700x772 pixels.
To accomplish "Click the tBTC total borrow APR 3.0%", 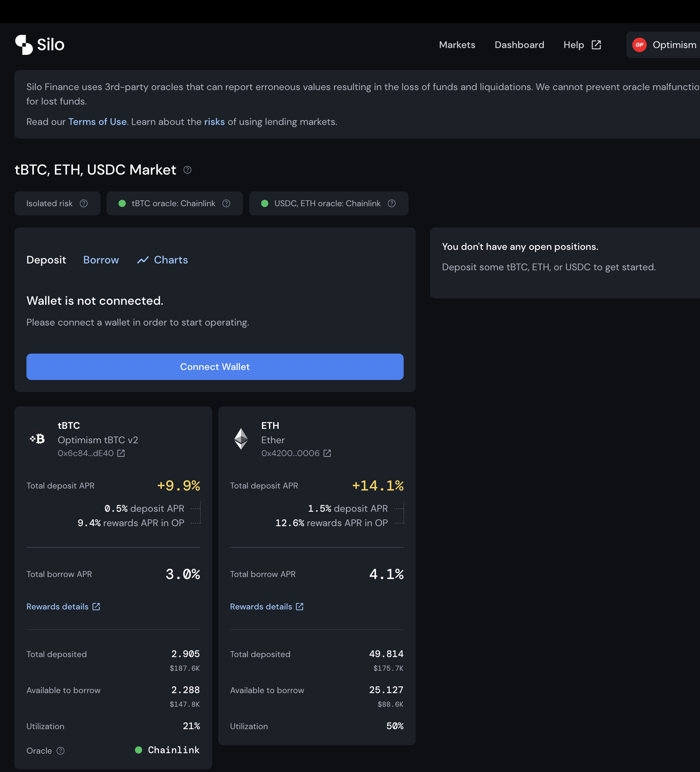I will coord(183,574).
